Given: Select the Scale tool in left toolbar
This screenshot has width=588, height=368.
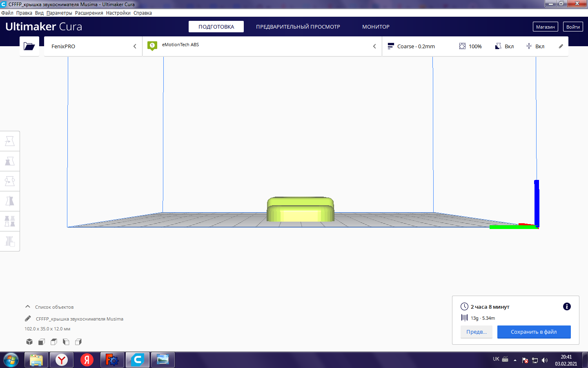Looking at the screenshot, I should pos(10,161).
